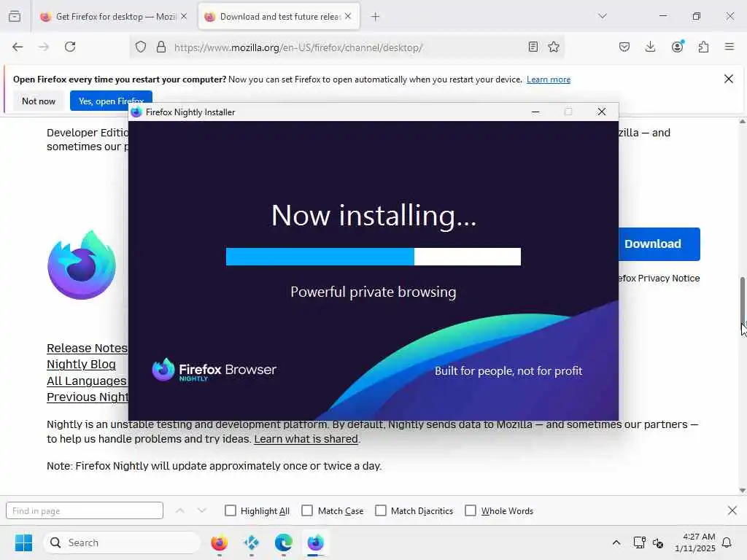Enable Match Diacritics checkbox
This screenshot has width=747, height=560.
coord(381,510)
